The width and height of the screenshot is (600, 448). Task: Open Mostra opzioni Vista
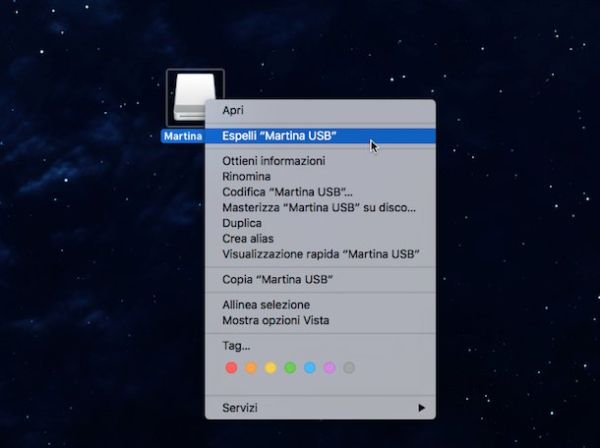320,320
